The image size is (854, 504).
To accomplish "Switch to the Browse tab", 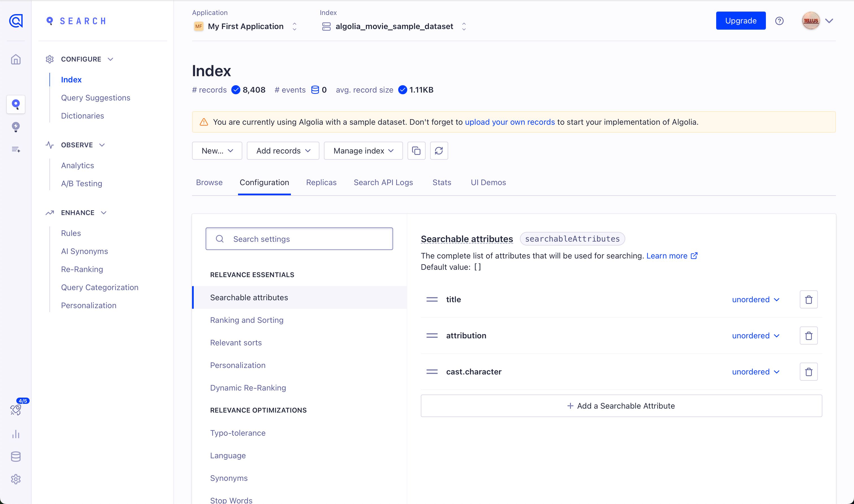I will coord(209,182).
